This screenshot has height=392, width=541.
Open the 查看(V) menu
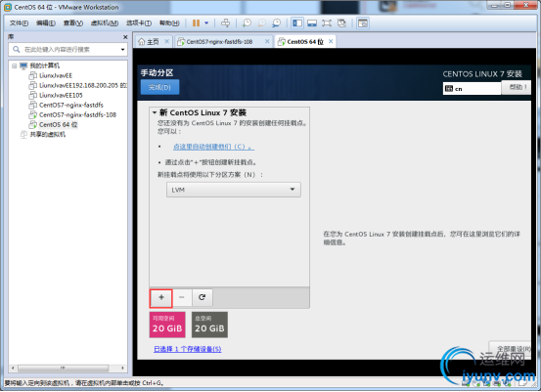(73, 23)
